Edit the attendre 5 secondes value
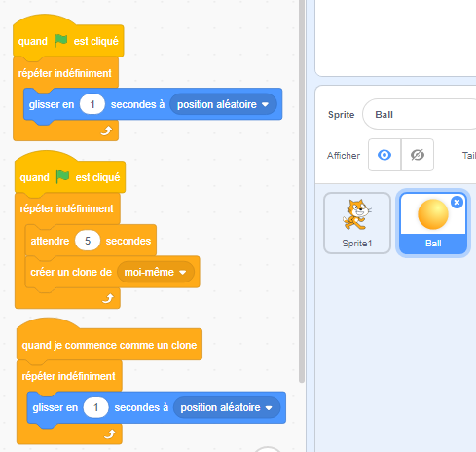The width and height of the screenshot is (476, 452). [x=88, y=241]
